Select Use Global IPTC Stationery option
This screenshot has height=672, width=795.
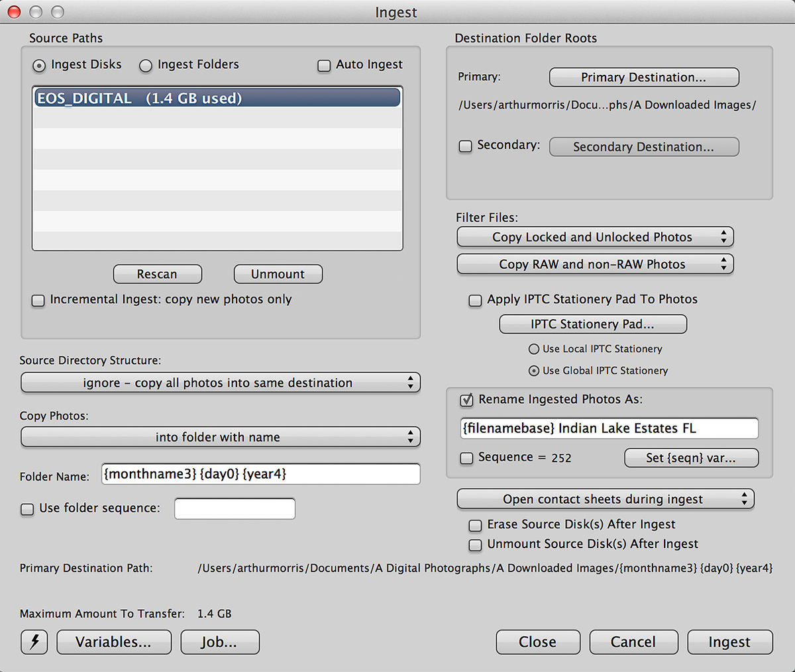pos(533,371)
